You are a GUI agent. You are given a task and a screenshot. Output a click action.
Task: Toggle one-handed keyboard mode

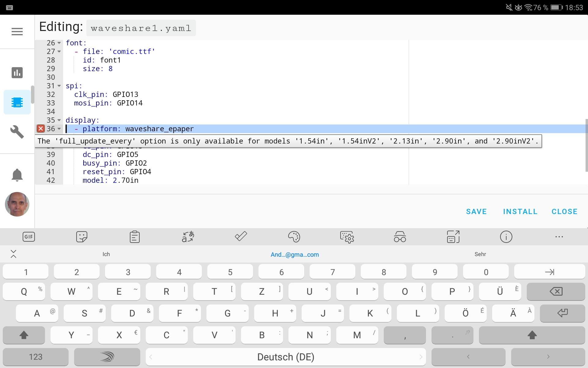(453, 236)
